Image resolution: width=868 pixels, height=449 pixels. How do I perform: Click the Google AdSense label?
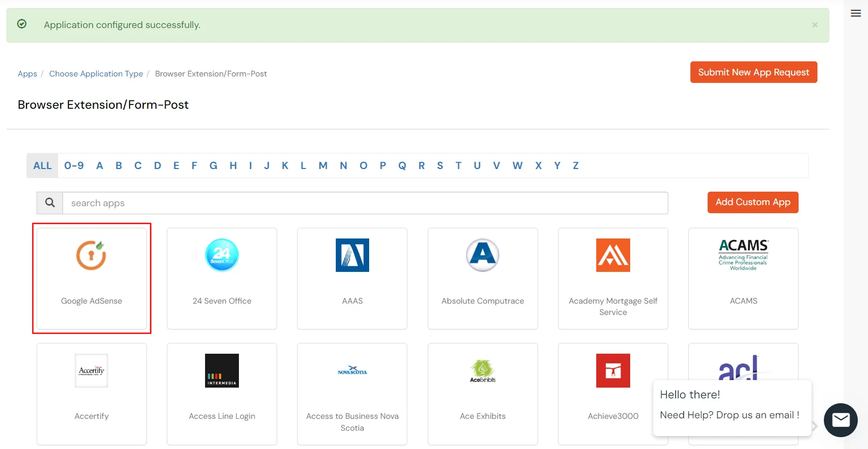pos(91,301)
